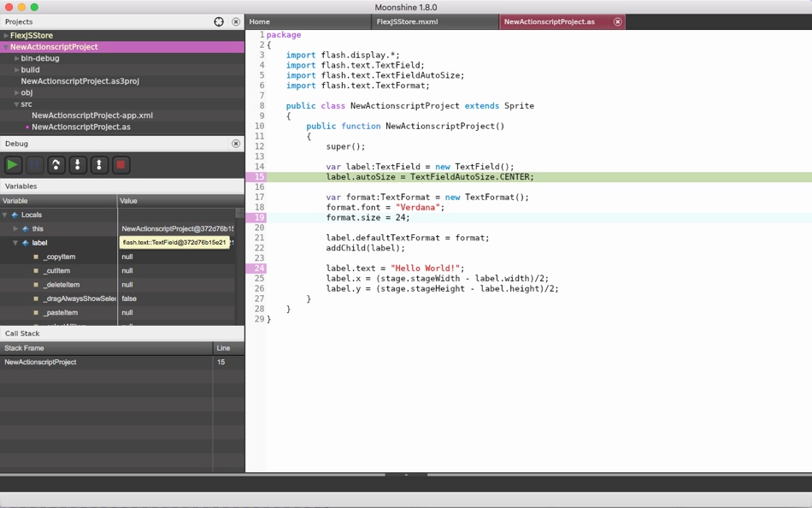Screen dimensions: 812x508
Task: Click the _dragAlwaysShowSelection property icon
Action: (x=36, y=298)
